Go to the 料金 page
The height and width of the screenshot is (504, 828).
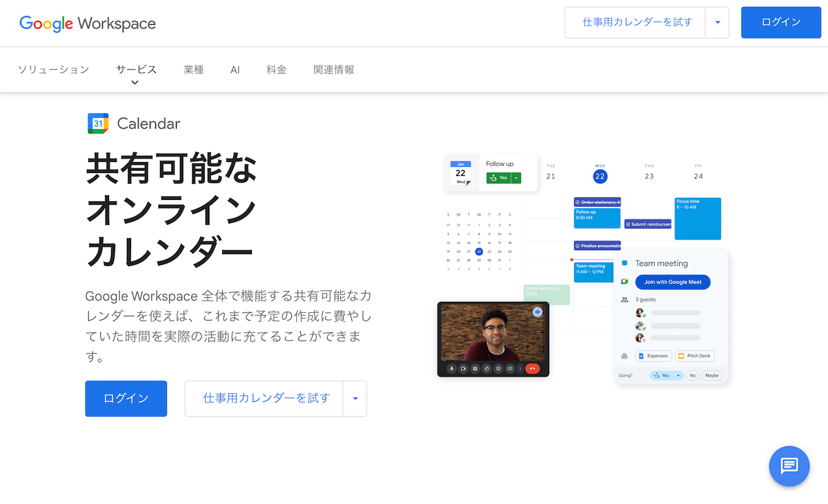[x=277, y=70]
